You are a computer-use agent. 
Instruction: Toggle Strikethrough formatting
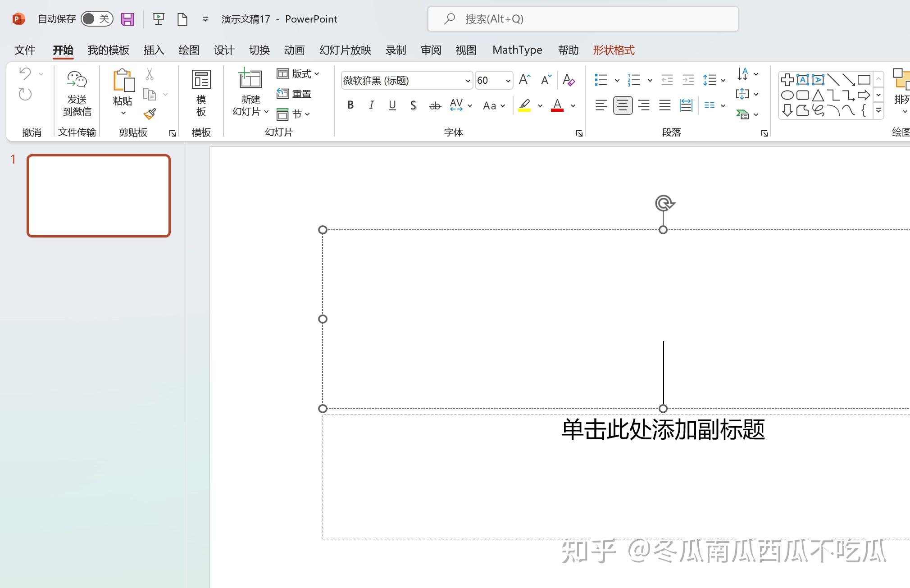[x=435, y=105]
